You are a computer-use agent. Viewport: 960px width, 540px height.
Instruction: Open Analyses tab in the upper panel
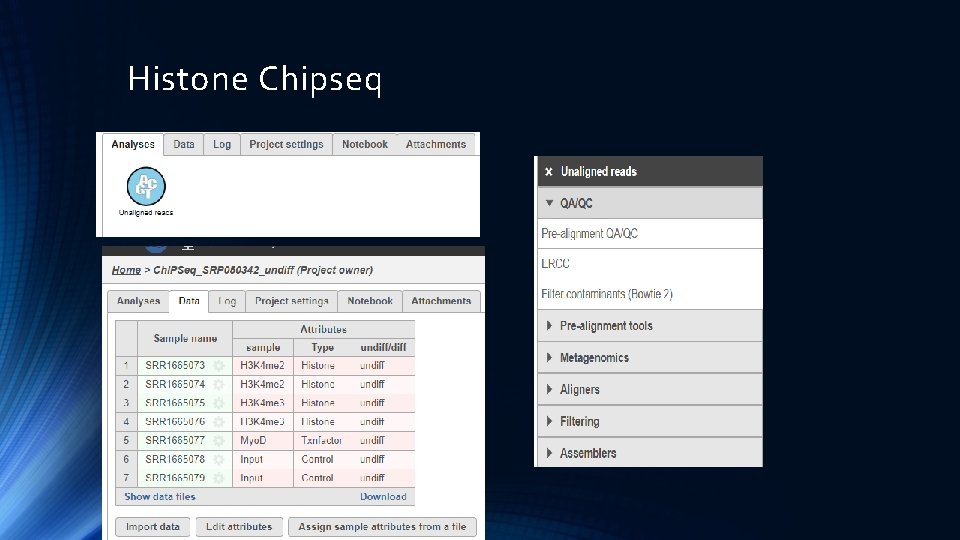(133, 144)
